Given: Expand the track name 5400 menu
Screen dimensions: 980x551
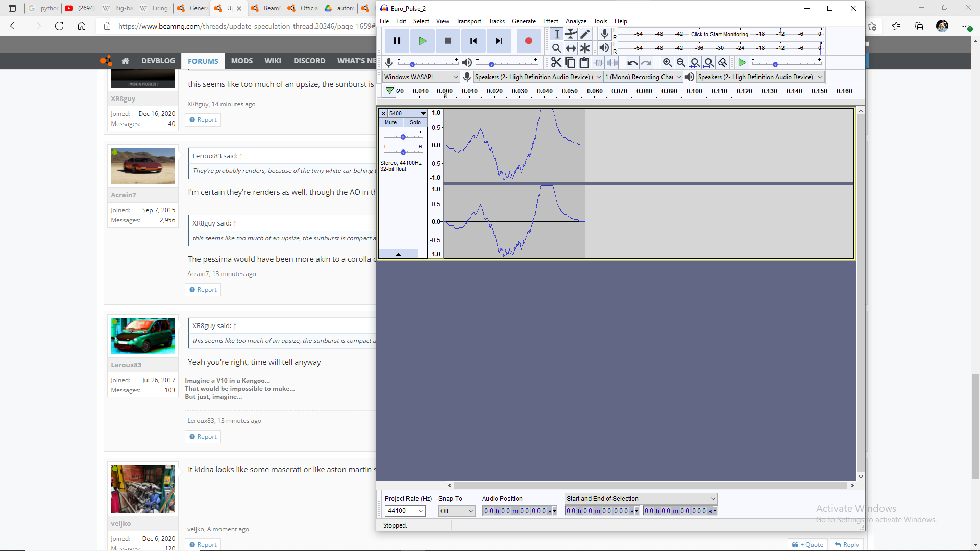Looking at the screenshot, I should (x=423, y=113).
